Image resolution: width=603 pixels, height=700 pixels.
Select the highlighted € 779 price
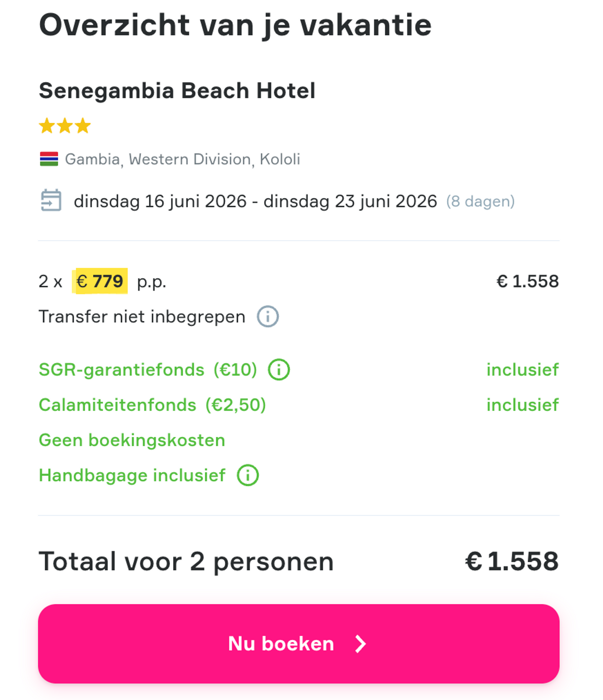tap(100, 281)
